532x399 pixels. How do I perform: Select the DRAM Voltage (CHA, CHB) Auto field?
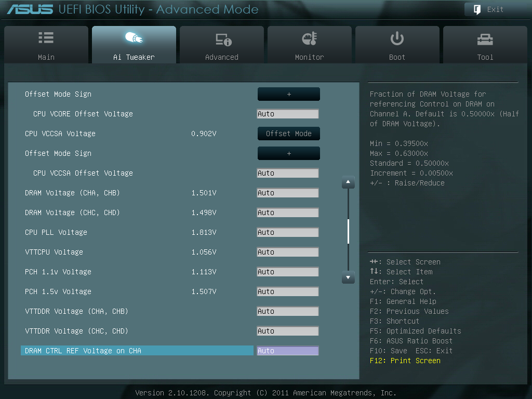(288, 193)
